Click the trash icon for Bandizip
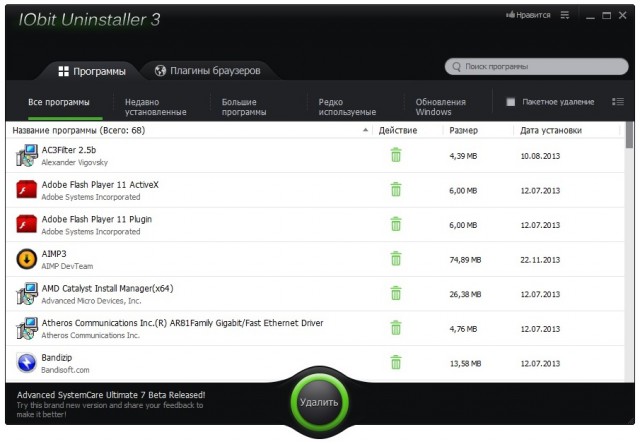The width and height of the screenshot is (640, 444). point(396,363)
